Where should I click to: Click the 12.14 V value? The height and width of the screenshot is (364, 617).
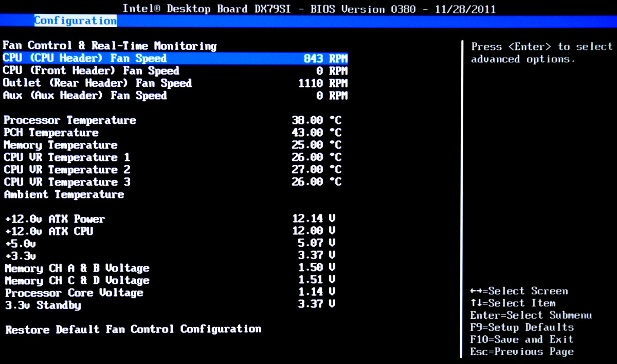pyautogui.click(x=314, y=219)
